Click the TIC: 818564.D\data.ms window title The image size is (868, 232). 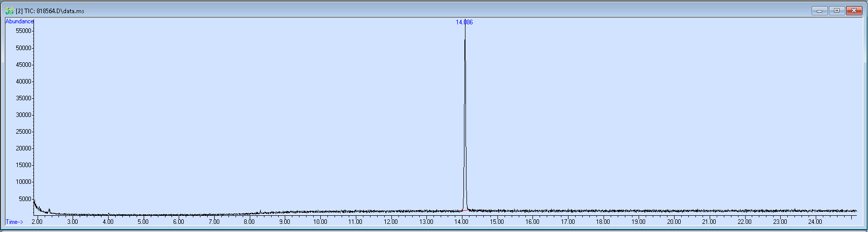(x=50, y=11)
